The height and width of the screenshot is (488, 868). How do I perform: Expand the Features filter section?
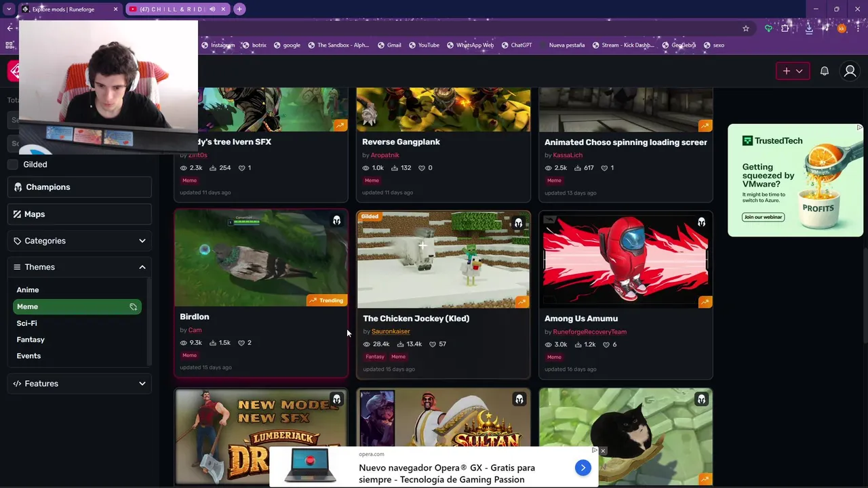tap(79, 384)
